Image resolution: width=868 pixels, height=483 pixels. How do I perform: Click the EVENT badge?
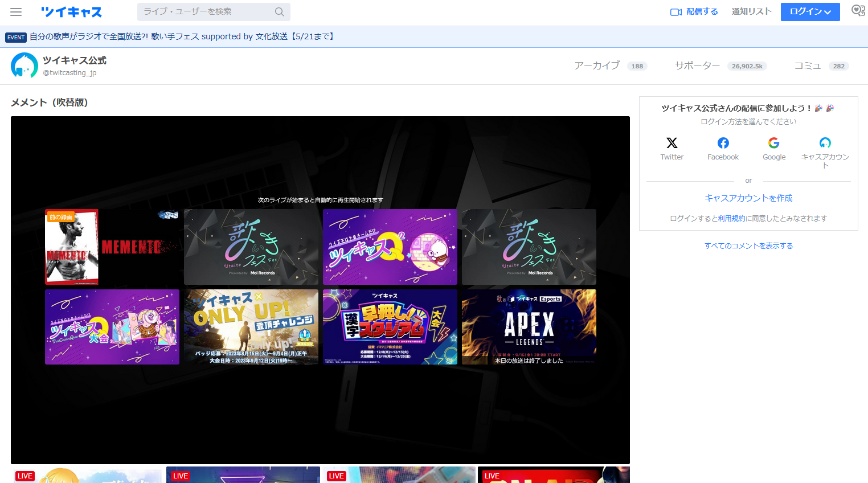pyautogui.click(x=16, y=38)
